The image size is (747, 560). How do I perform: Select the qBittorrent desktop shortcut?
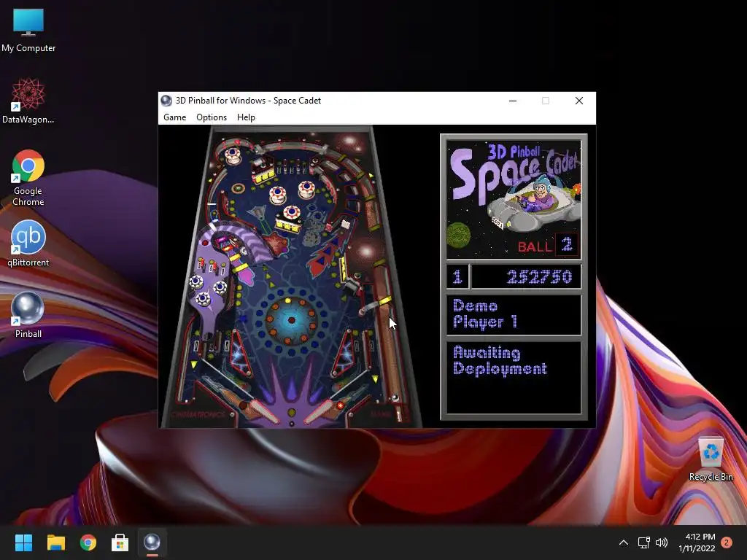click(x=28, y=244)
